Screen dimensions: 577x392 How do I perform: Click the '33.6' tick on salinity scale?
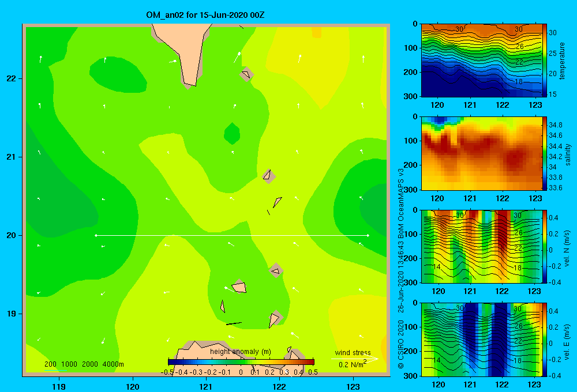pos(555,188)
